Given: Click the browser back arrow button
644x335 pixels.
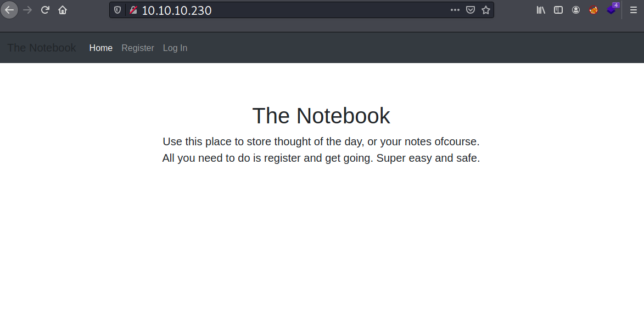Looking at the screenshot, I should point(9,10).
